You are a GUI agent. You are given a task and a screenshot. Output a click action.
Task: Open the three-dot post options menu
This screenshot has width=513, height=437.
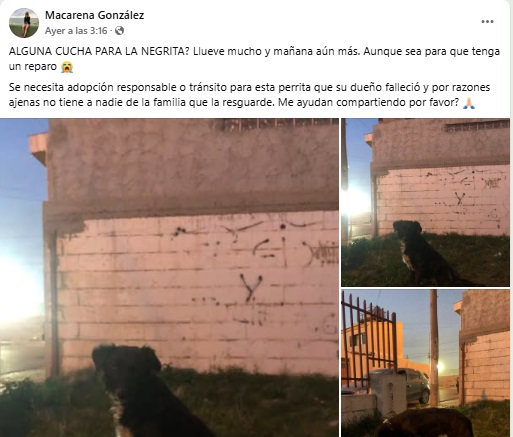[x=487, y=22]
